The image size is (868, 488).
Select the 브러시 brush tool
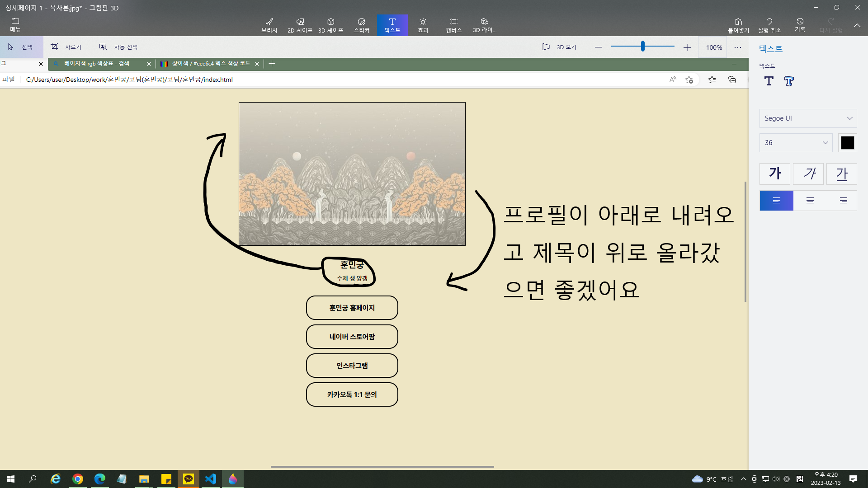[x=269, y=25]
